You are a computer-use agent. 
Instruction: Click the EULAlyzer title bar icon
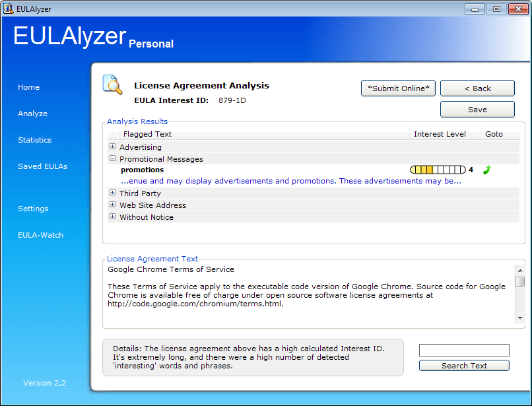pyautogui.click(x=9, y=8)
